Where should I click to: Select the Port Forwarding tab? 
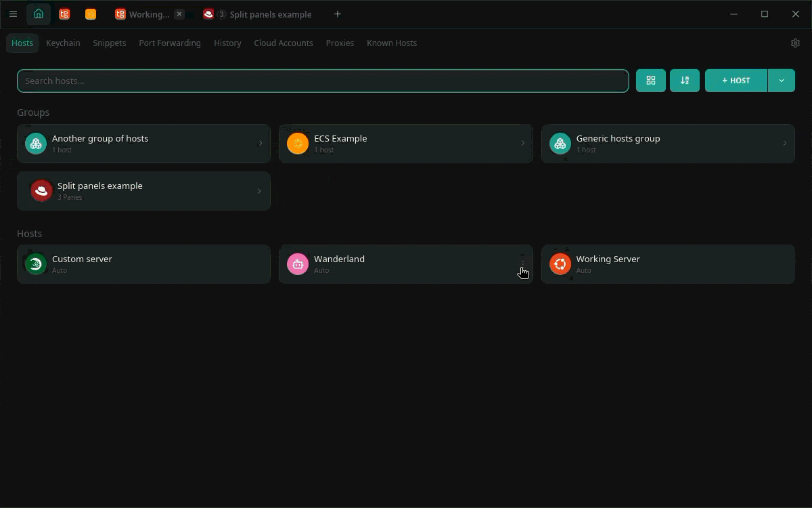(x=170, y=43)
